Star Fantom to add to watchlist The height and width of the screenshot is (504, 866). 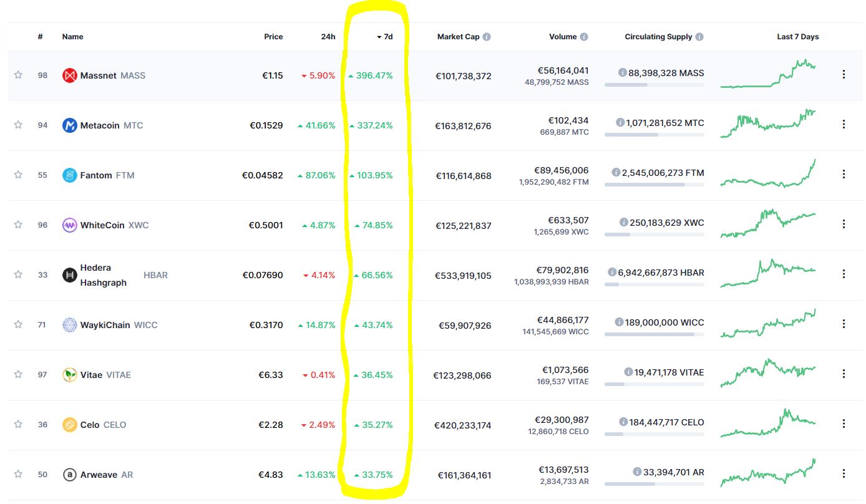pyautogui.click(x=18, y=175)
